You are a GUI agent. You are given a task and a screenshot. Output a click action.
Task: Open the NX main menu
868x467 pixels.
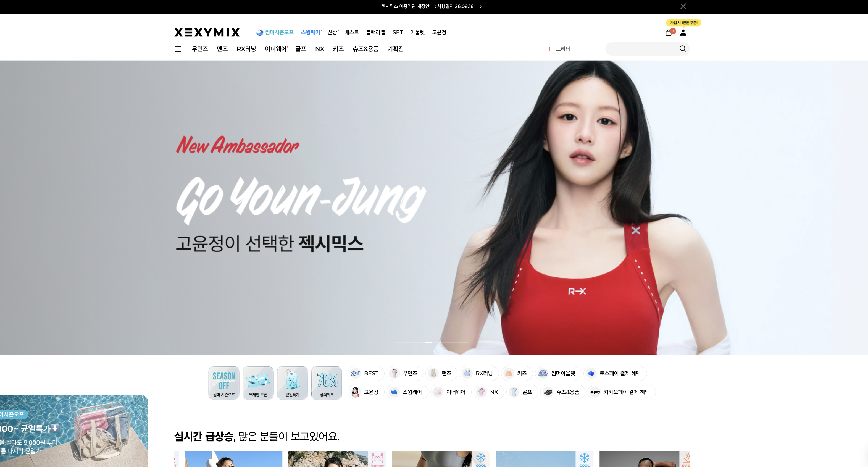(x=319, y=49)
